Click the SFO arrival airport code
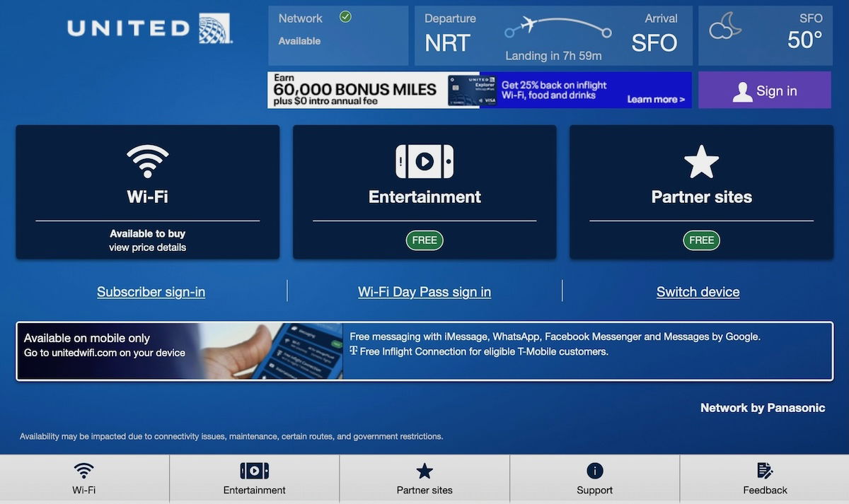 [654, 43]
